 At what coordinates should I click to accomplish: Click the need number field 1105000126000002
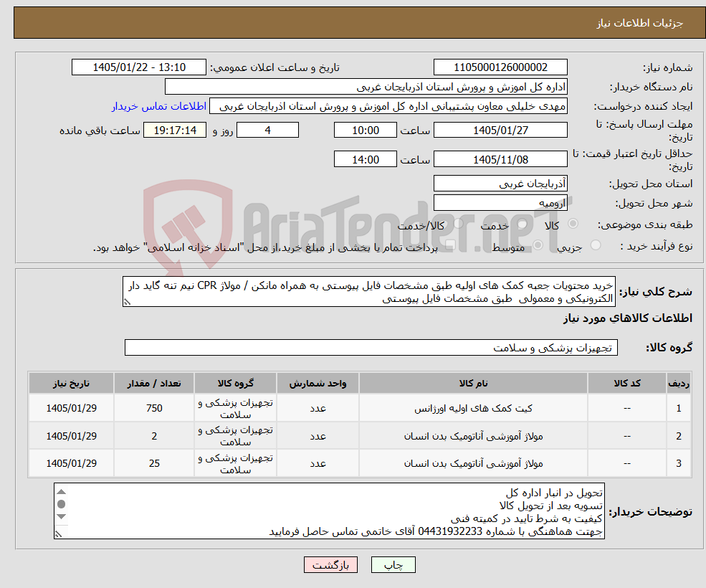click(x=500, y=67)
